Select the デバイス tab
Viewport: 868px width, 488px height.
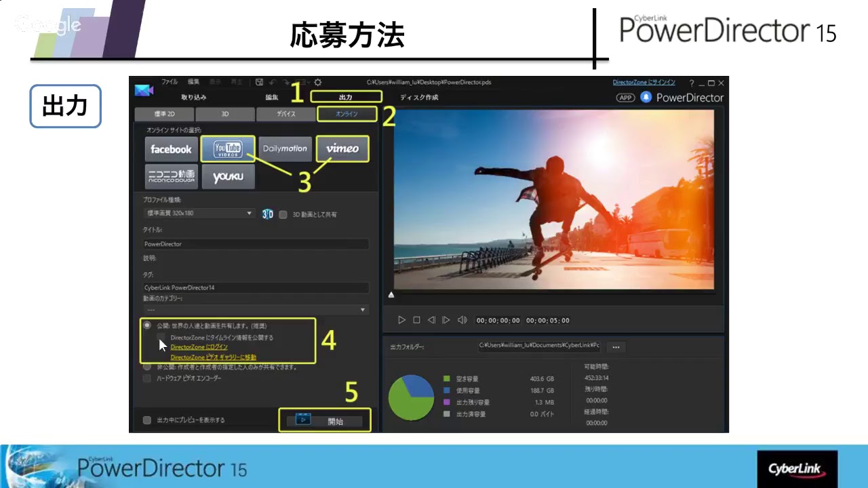(285, 114)
